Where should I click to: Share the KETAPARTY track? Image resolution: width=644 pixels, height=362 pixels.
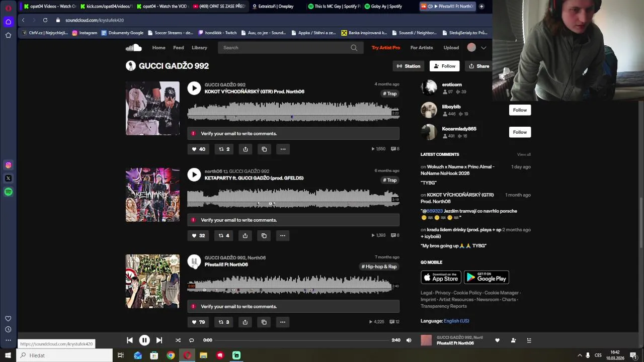click(x=245, y=235)
